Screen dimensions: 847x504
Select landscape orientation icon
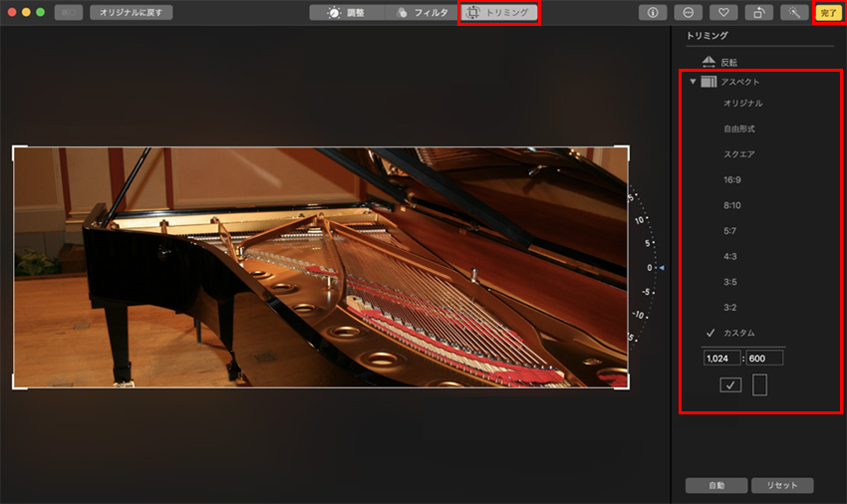click(730, 385)
